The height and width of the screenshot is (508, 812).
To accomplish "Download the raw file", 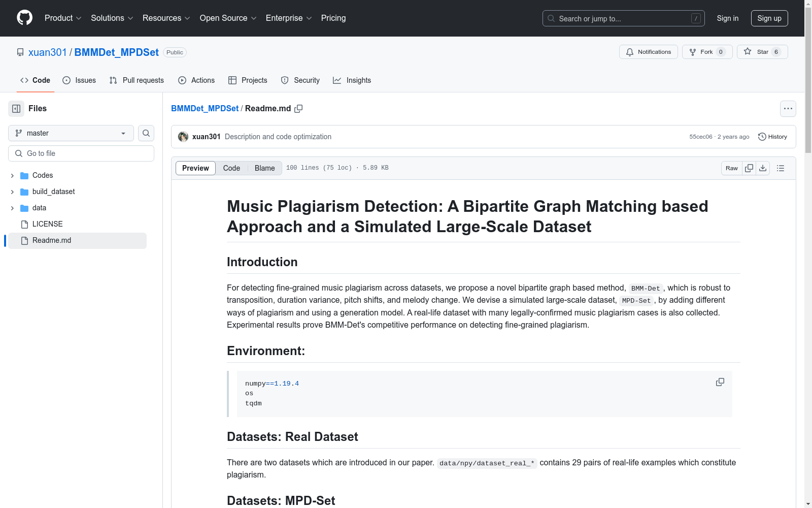I will [x=763, y=168].
